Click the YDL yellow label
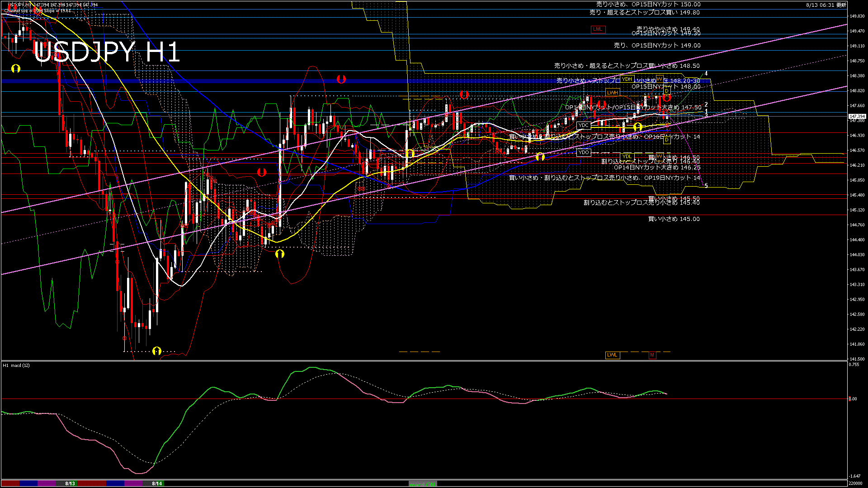The height and width of the screenshot is (488, 868). pos(627,157)
